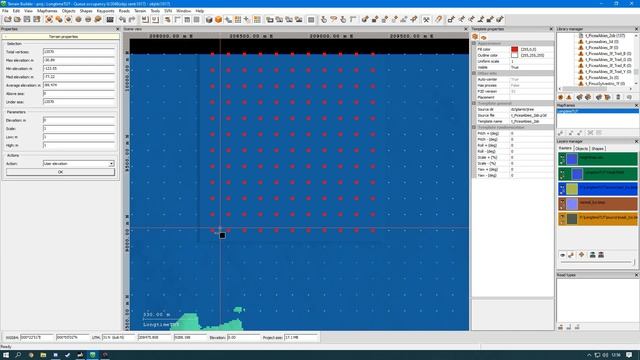Click the Elevation m field under Parameters

pos(79,120)
